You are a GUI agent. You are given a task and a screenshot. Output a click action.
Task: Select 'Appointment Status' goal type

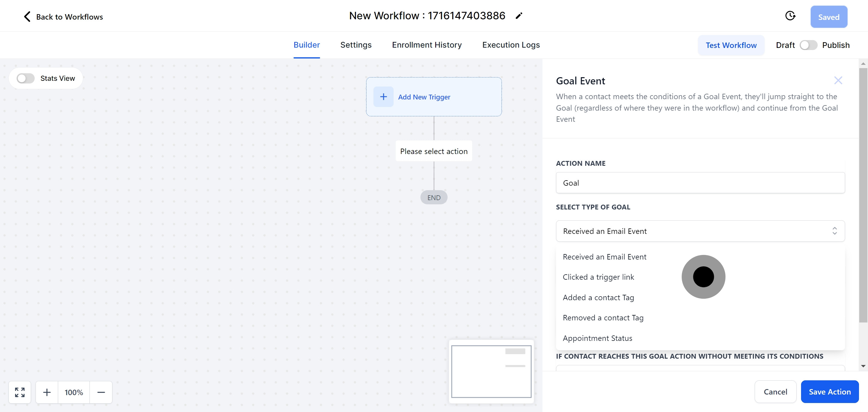[597, 338]
